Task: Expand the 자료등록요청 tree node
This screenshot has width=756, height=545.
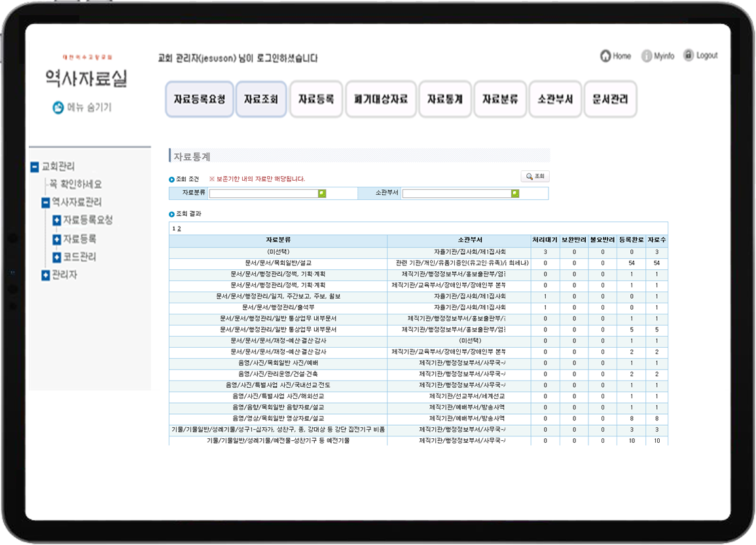Action: pyautogui.click(x=57, y=221)
